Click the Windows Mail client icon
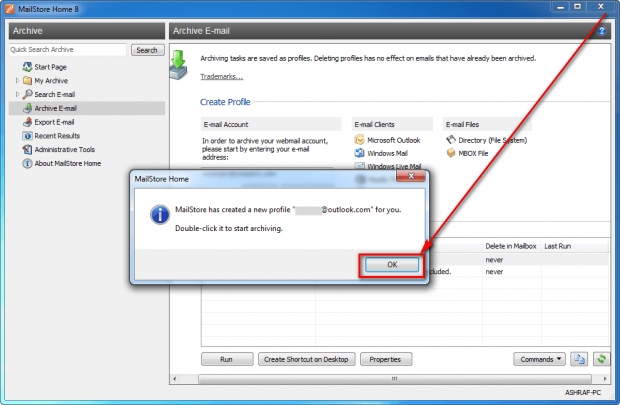This screenshot has width=620, height=405. coord(359,153)
